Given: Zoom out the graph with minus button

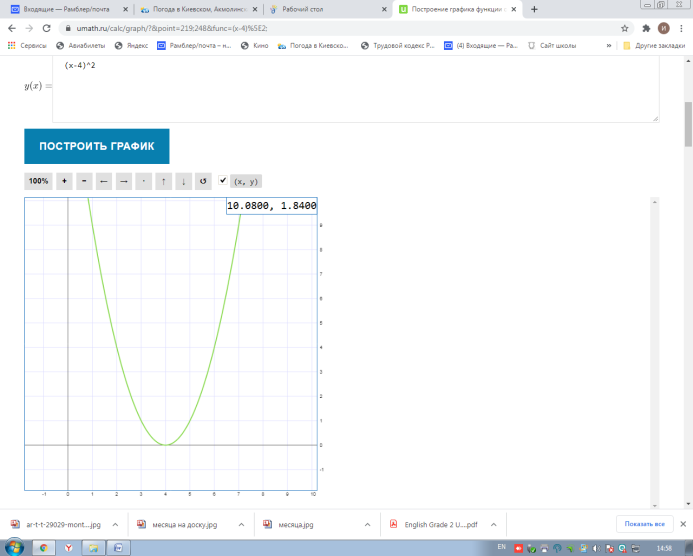Looking at the screenshot, I should (84, 181).
